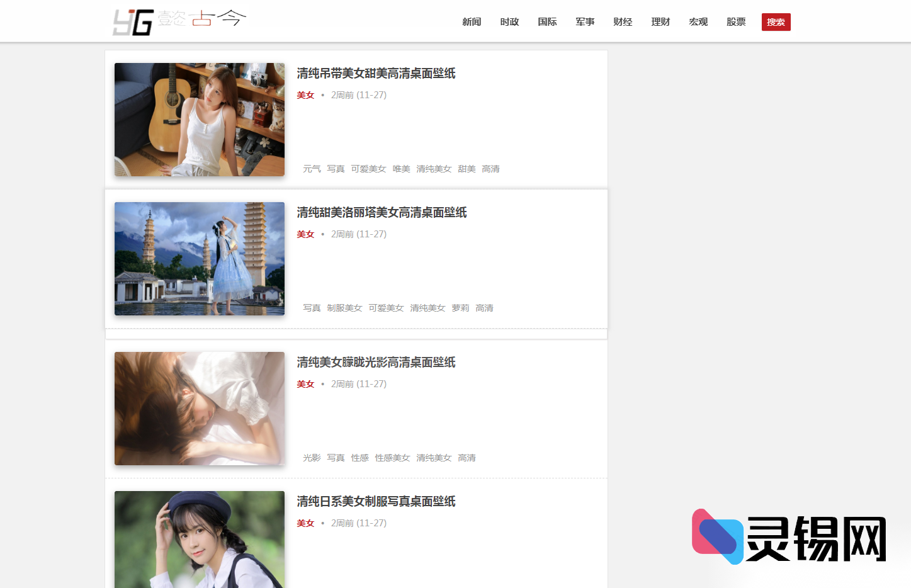Open the article 清纯吊带美女甜美高清桌面壁纸

tap(376, 74)
